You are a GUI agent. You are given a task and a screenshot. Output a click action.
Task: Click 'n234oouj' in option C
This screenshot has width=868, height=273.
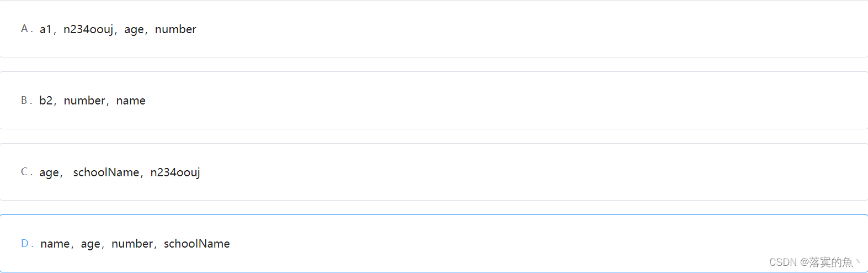coord(175,173)
